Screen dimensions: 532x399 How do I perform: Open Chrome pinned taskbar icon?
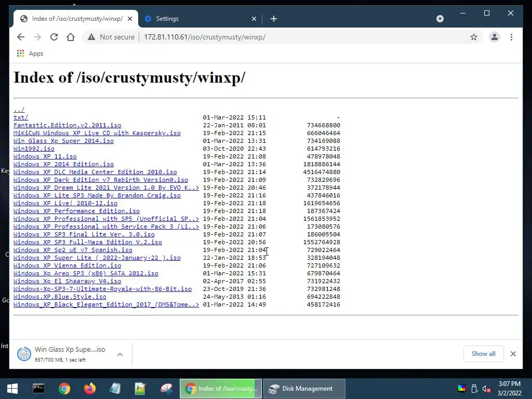coord(64,389)
